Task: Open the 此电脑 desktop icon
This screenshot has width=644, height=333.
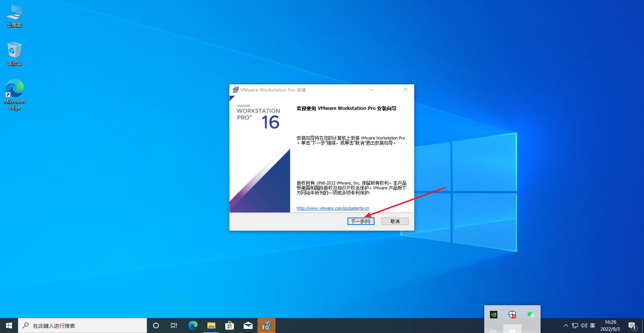Action: [x=15, y=16]
